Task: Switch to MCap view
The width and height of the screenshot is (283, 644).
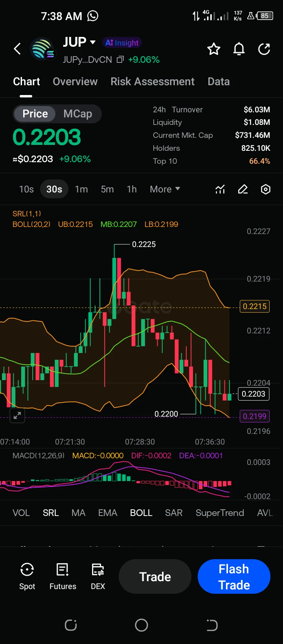Action: point(78,114)
